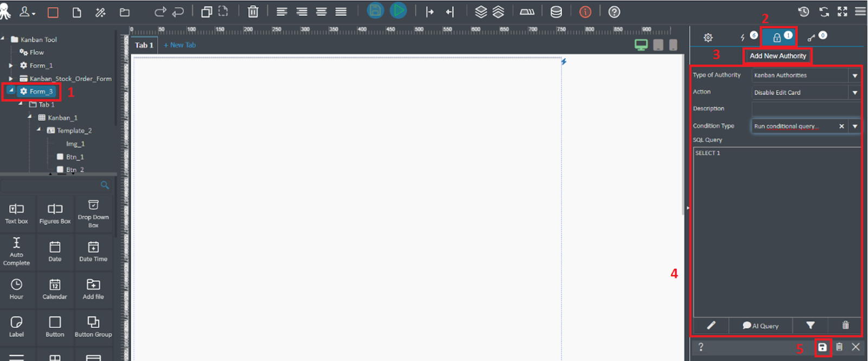Toggle fullscreen with expand arrows icon
The height and width of the screenshot is (361, 868).
pyautogui.click(x=843, y=11)
